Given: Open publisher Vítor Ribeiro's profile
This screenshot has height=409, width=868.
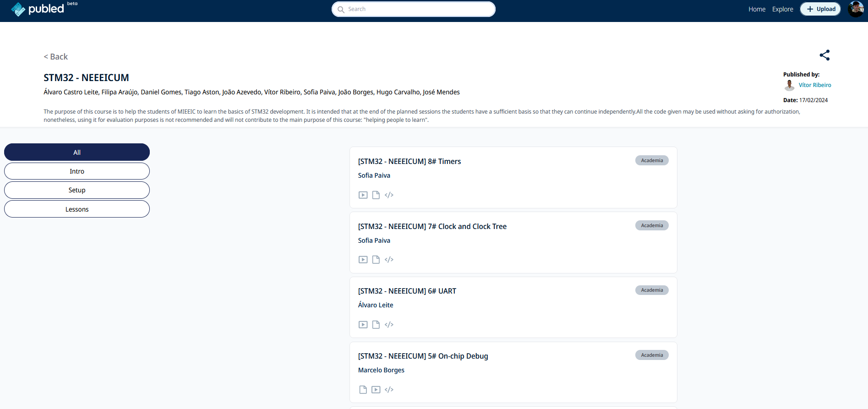Looking at the screenshot, I should coord(814,85).
